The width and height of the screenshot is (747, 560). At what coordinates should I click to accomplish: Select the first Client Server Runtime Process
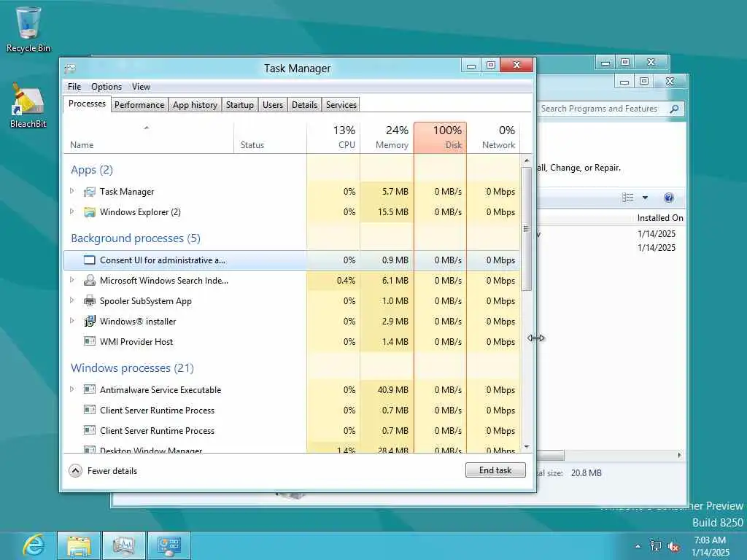pos(292,410)
